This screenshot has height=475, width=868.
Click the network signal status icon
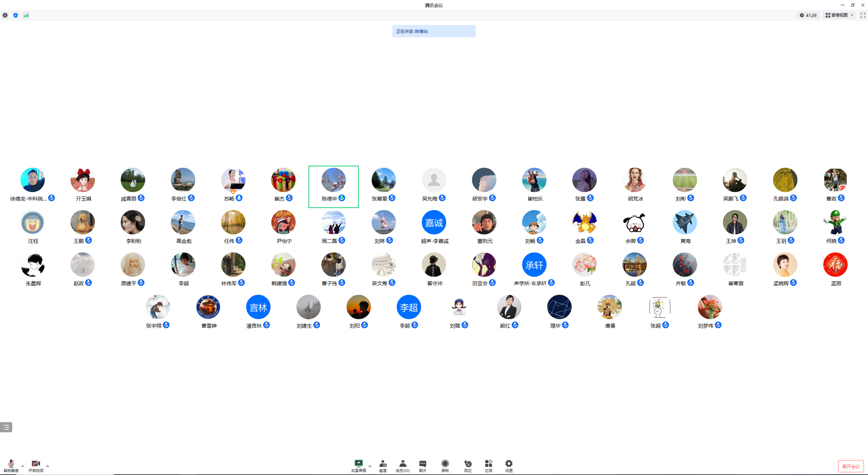click(26, 15)
